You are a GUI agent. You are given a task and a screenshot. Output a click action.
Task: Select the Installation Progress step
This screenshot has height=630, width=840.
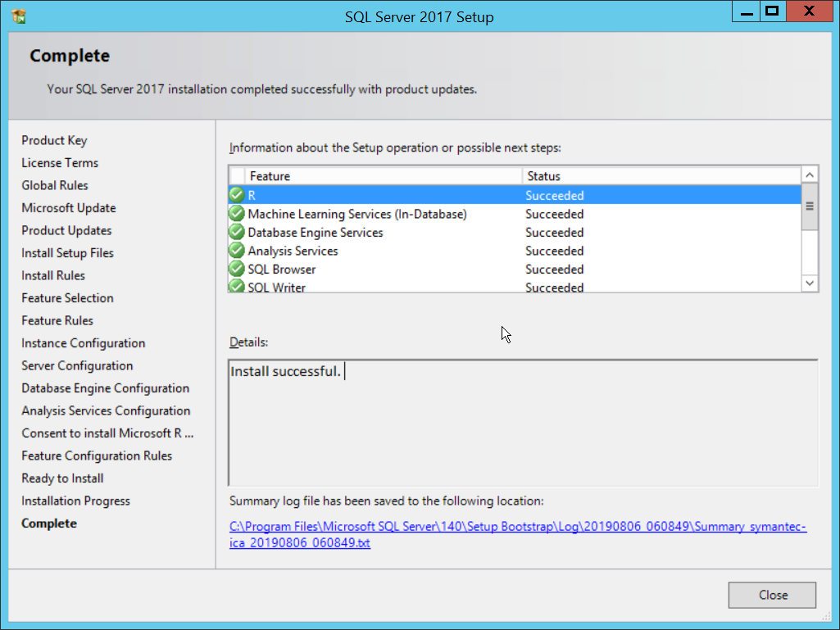click(x=75, y=501)
